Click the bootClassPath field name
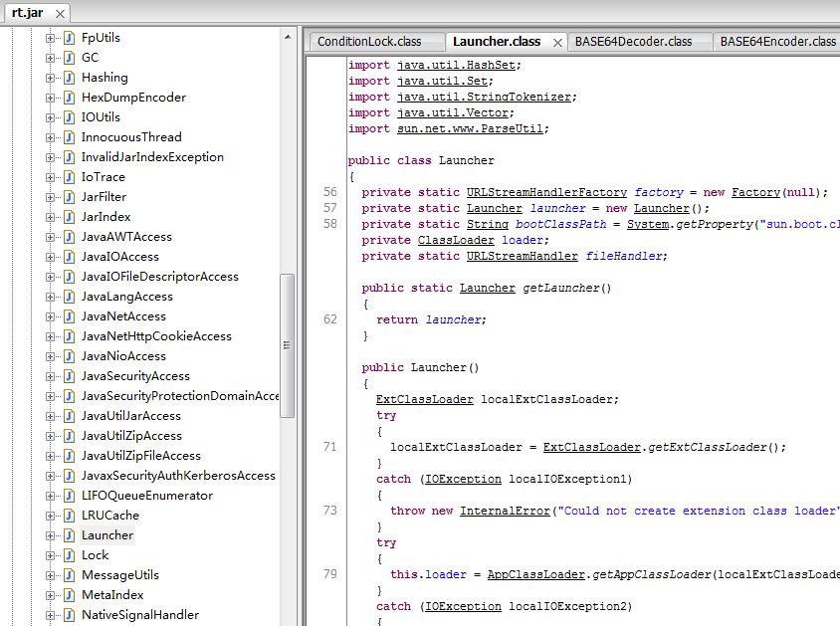840x626 pixels. pos(561,224)
